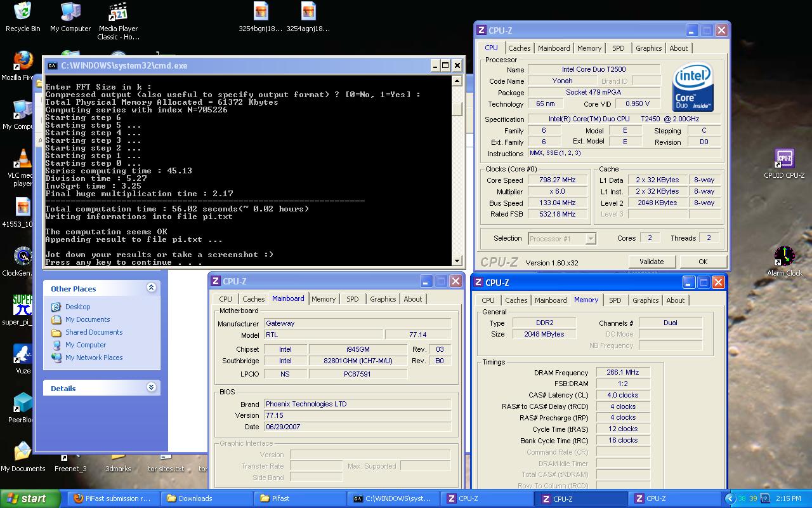Collapse the Other Places section

pos(151,288)
